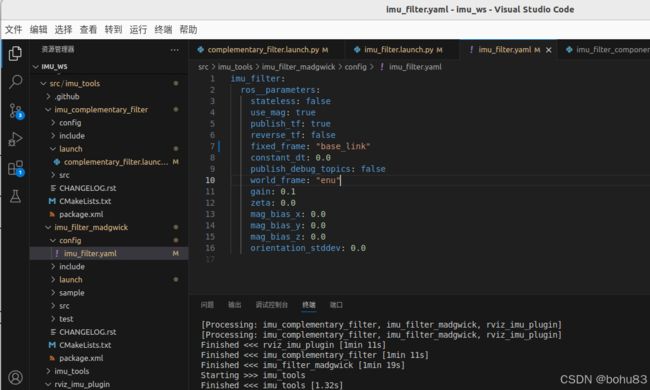Open the 转到 (Go) menu
The width and height of the screenshot is (650, 390).
click(113, 29)
